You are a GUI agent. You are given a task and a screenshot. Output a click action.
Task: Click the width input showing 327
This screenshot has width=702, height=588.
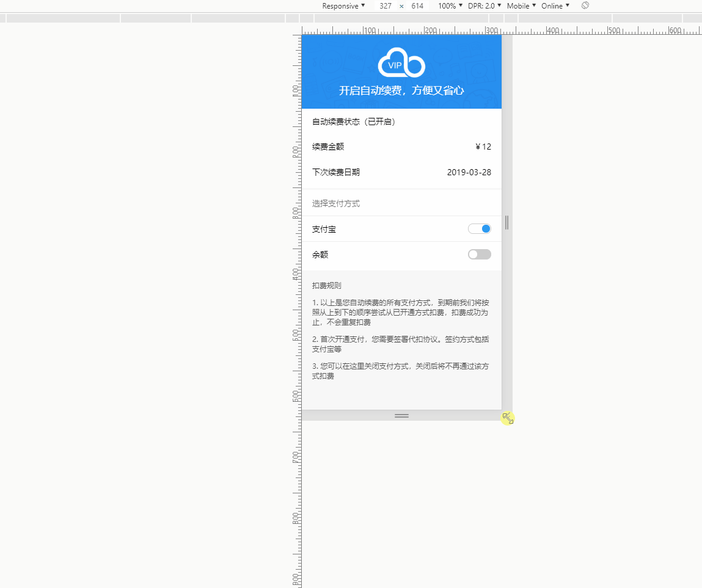pyautogui.click(x=385, y=5)
